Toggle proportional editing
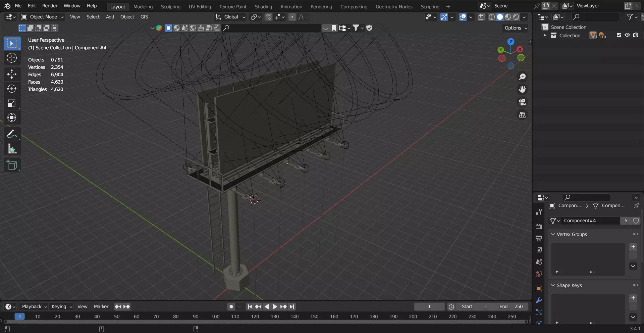644x333 pixels. tap(292, 17)
